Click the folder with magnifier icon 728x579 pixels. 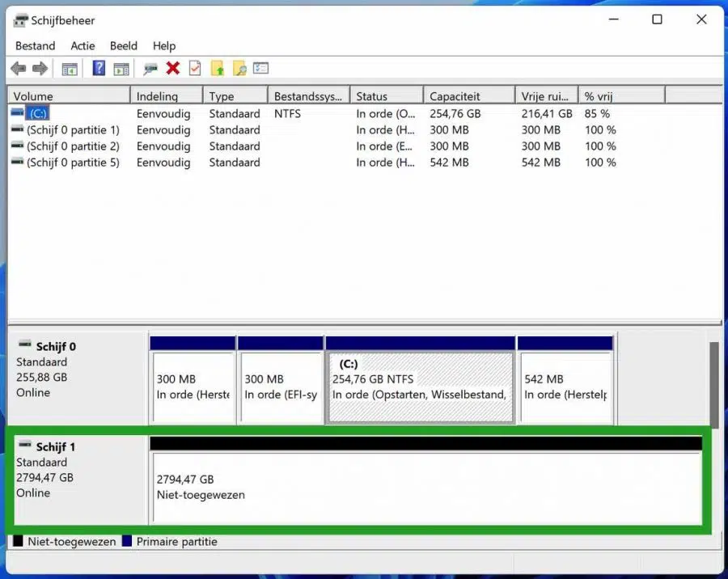pyautogui.click(x=239, y=68)
